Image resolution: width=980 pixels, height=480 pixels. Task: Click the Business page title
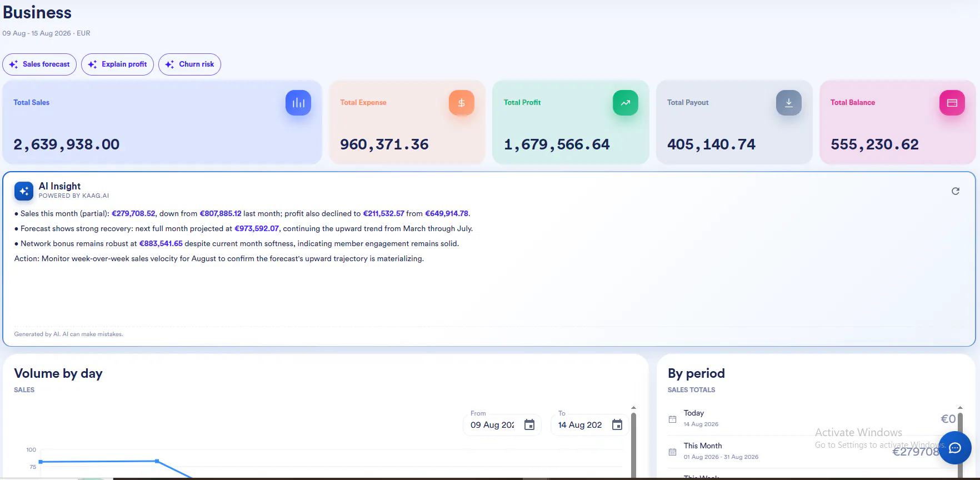(x=37, y=12)
